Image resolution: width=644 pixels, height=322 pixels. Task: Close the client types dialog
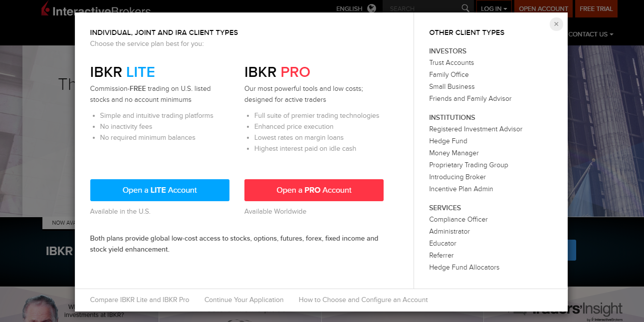point(556,24)
